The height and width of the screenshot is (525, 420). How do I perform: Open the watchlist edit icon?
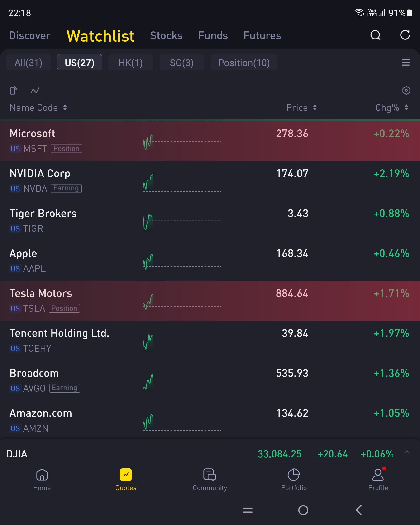coord(13,91)
